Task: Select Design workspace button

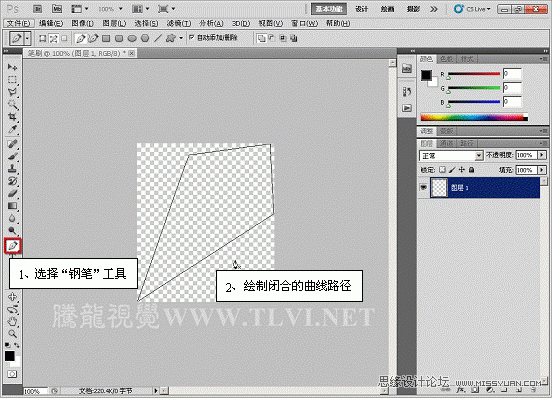Action: [x=362, y=9]
